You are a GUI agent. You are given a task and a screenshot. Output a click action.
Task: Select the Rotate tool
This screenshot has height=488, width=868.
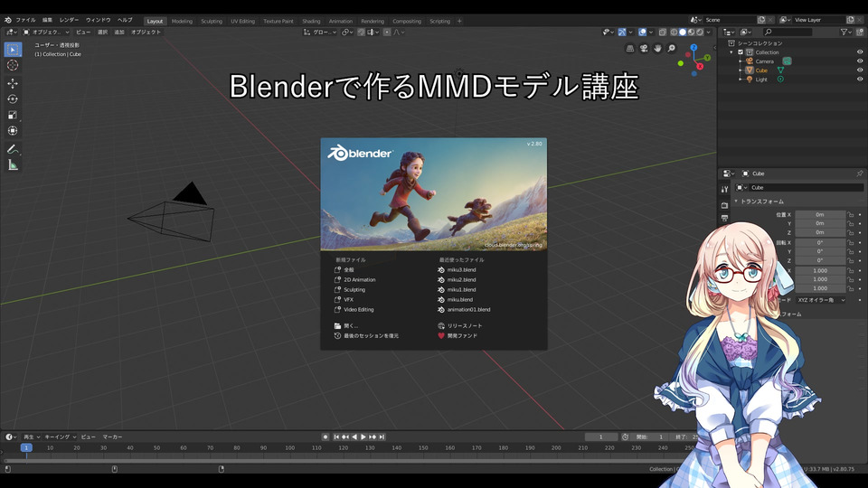pyautogui.click(x=13, y=99)
